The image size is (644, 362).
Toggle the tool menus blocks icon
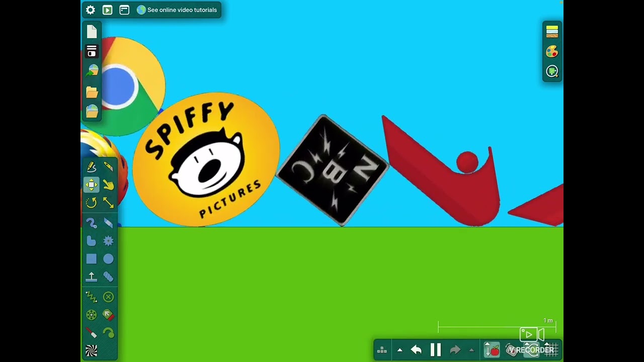(382, 350)
